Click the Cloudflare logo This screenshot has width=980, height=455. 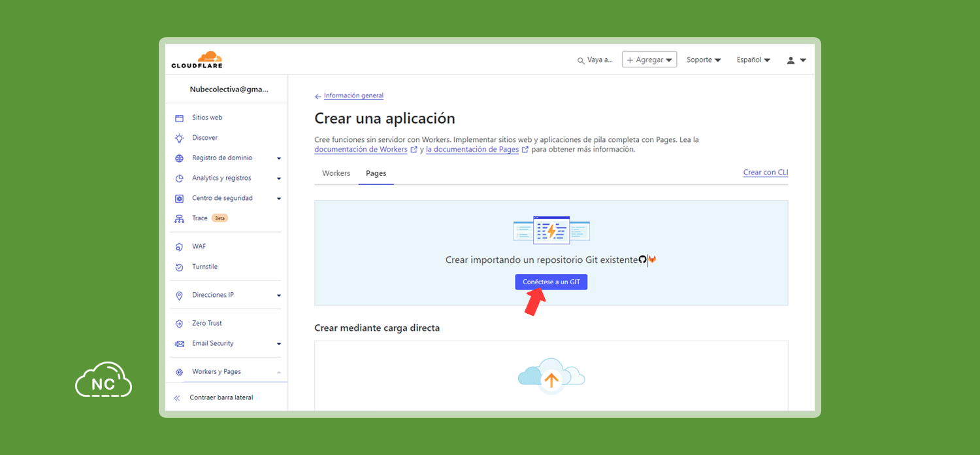[197, 59]
